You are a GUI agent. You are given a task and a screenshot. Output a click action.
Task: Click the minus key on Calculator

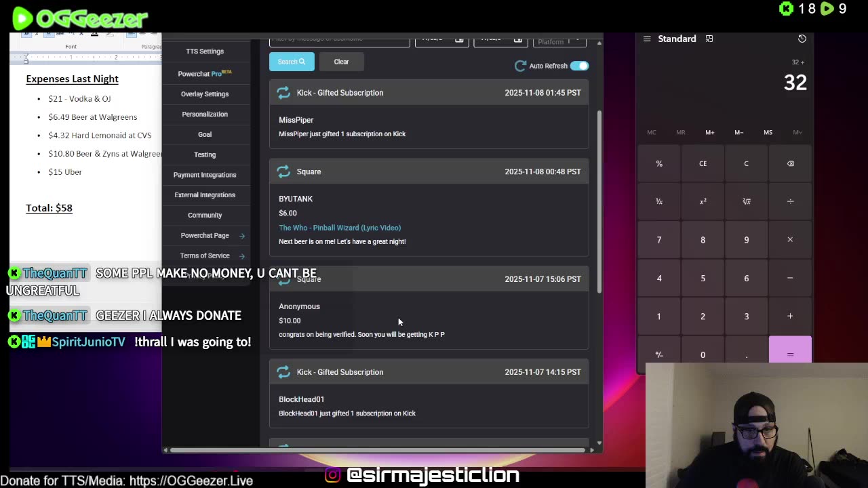(x=790, y=278)
